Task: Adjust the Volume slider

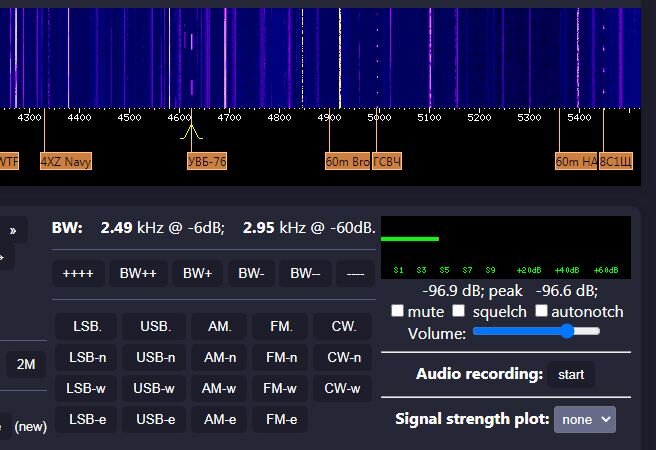Action: tap(536, 331)
